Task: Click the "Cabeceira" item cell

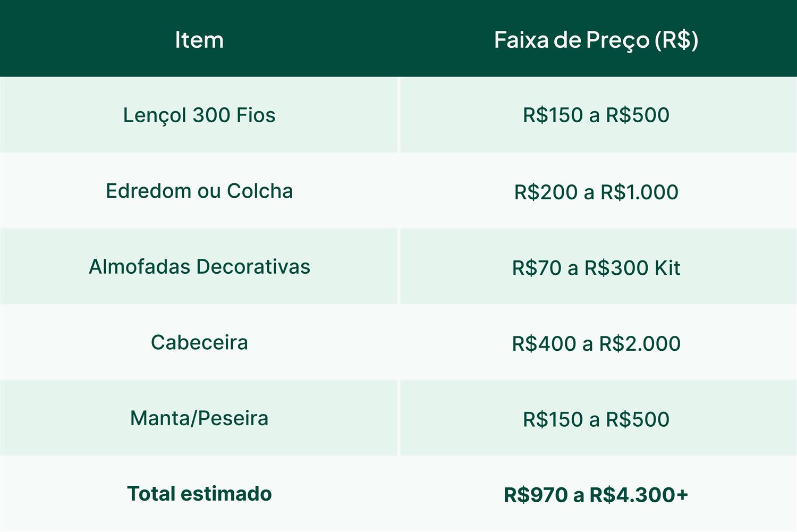Action: (x=199, y=342)
